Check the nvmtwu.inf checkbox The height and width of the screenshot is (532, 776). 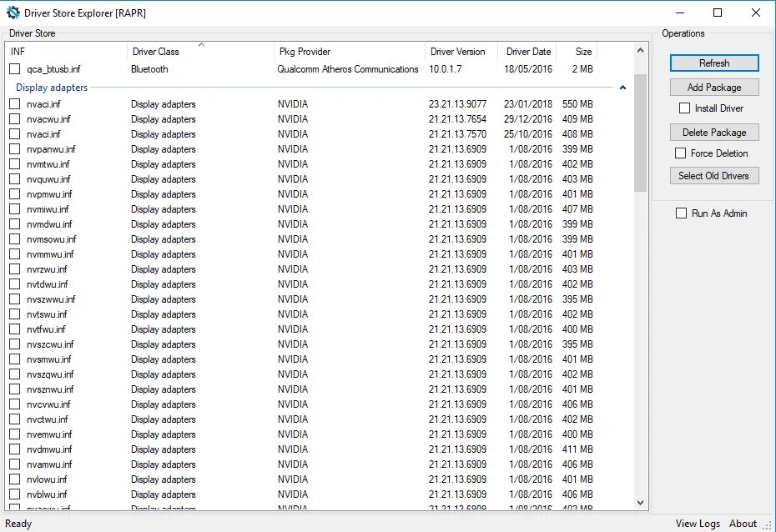[x=15, y=164]
